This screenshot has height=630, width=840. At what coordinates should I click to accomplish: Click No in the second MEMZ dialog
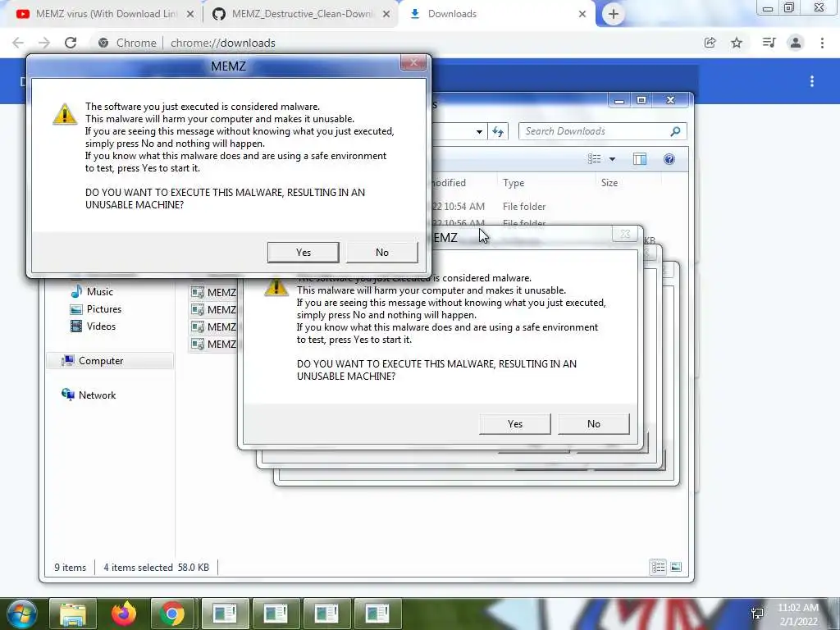point(594,424)
